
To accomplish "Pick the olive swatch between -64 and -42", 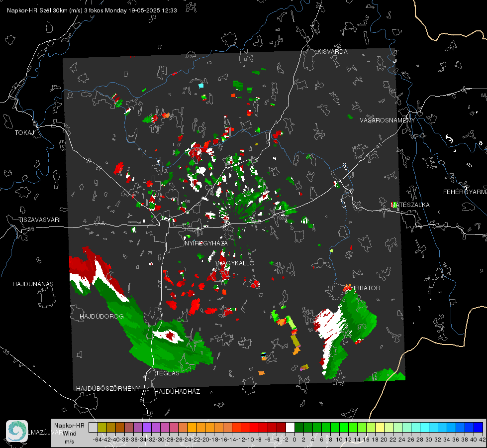I will tap(102, 428).
